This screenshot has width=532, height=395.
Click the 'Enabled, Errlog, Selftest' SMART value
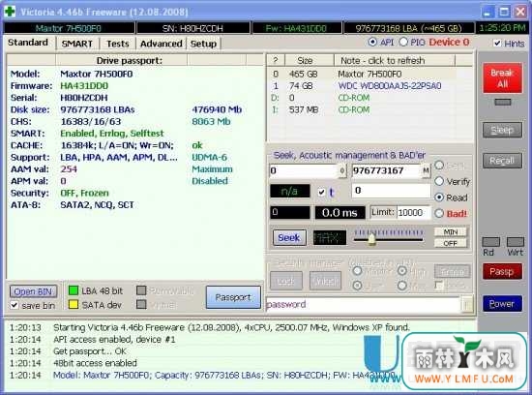[112, 134]
